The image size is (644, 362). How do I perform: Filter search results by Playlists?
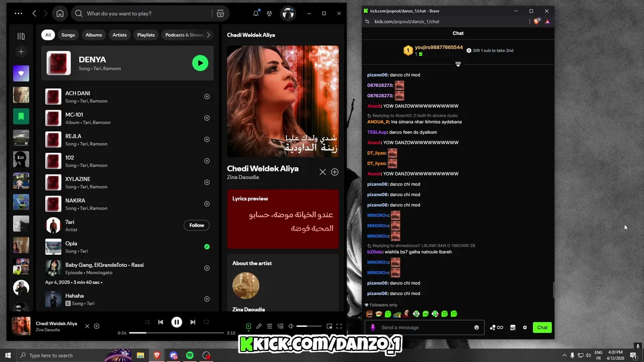pos(146,35)
